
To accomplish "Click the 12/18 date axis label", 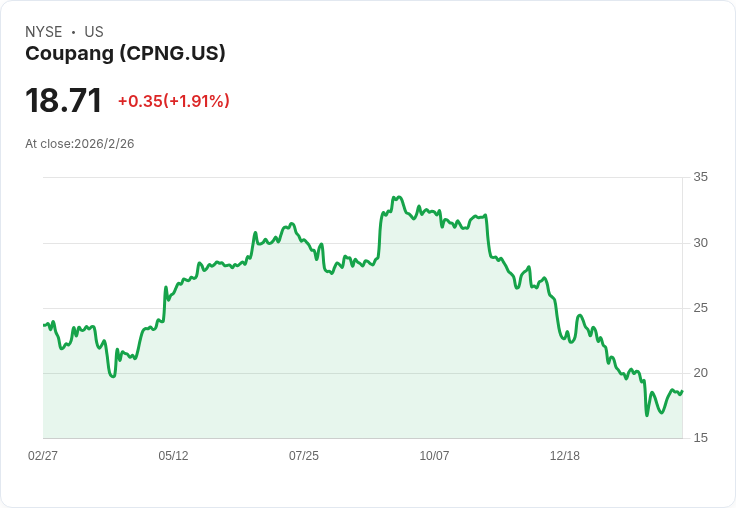I will click(x=565, y=455).
